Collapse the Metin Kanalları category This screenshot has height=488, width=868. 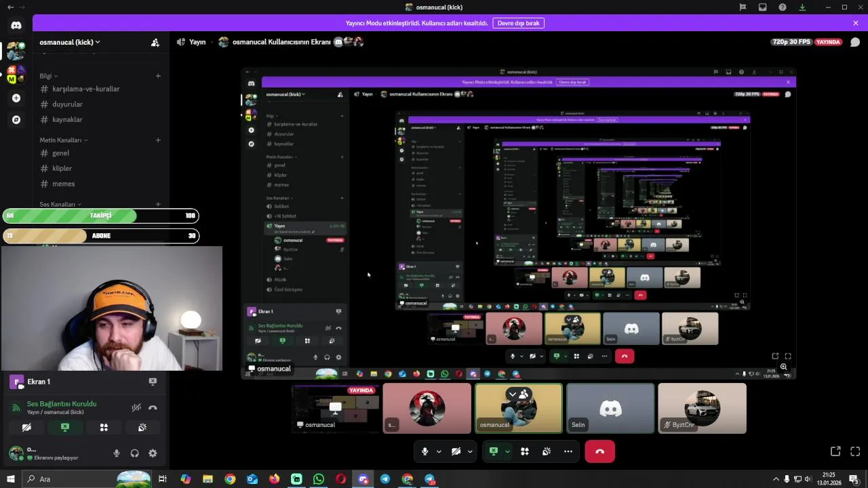tap(64, 140)
